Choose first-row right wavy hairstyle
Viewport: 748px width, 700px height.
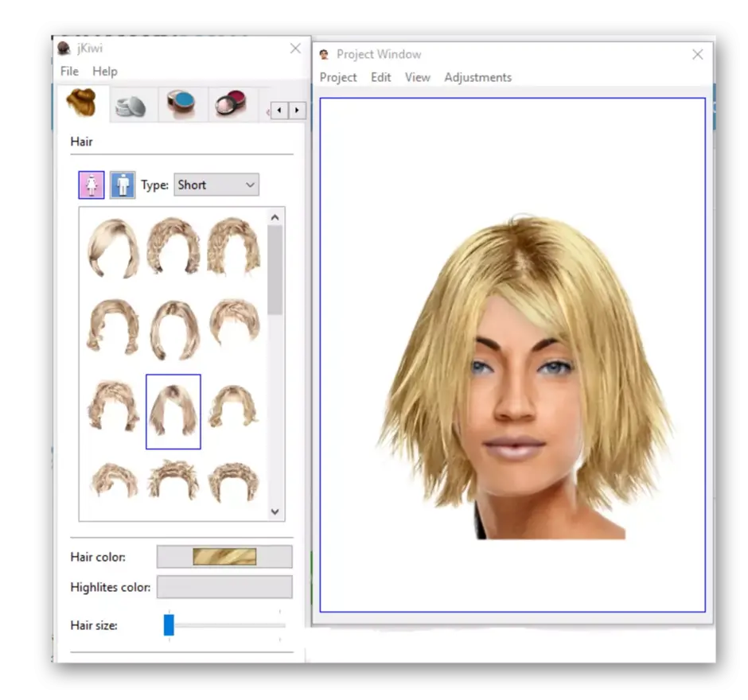234,246
